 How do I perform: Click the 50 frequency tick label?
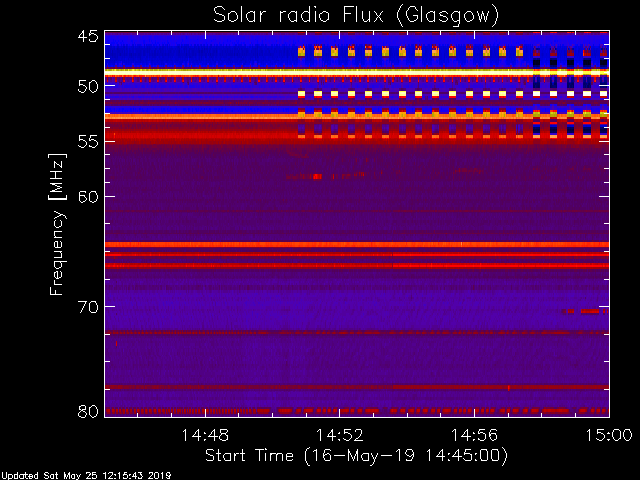[88, 87]
